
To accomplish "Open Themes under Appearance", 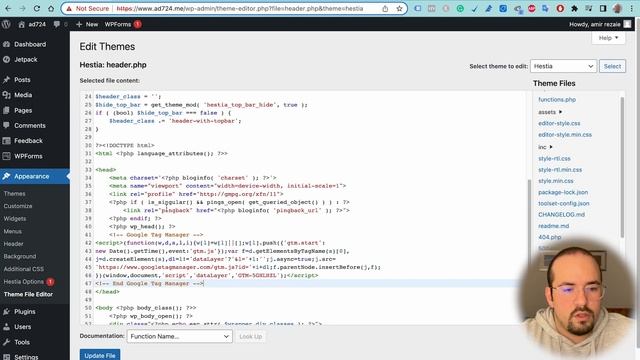I will [x=15, y=193].
